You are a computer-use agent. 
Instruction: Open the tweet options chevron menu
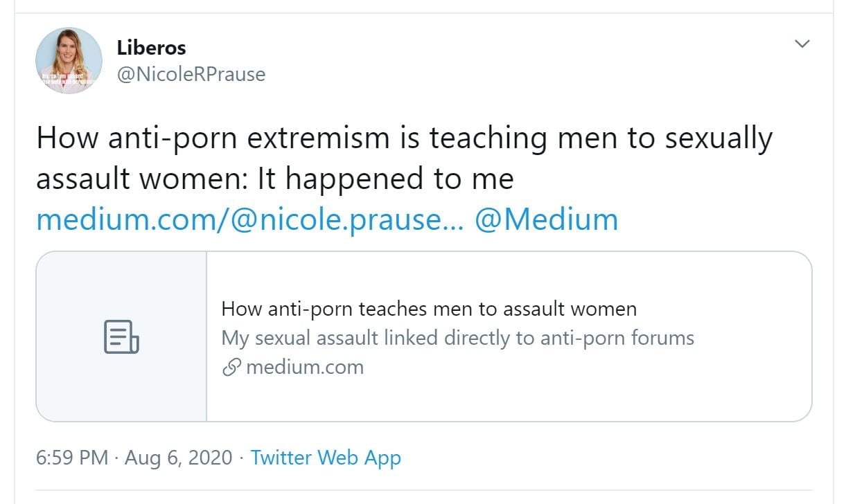coord(802,44)
